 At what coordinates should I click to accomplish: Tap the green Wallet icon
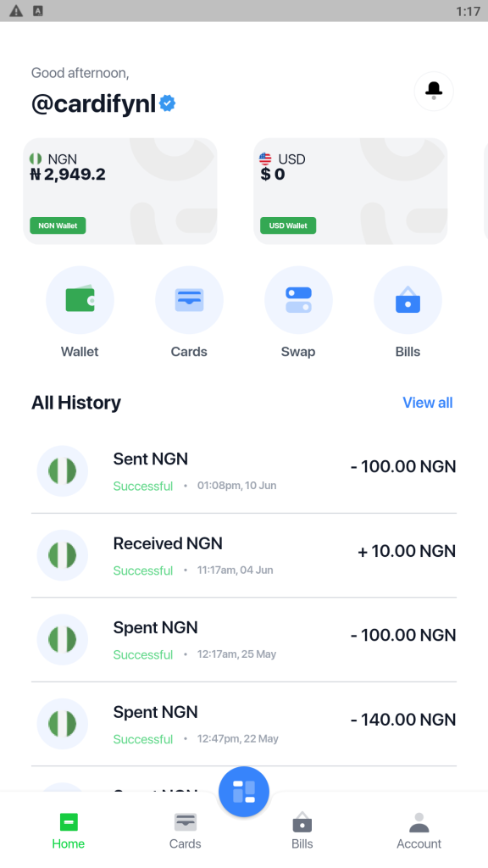tap(80, 300)
